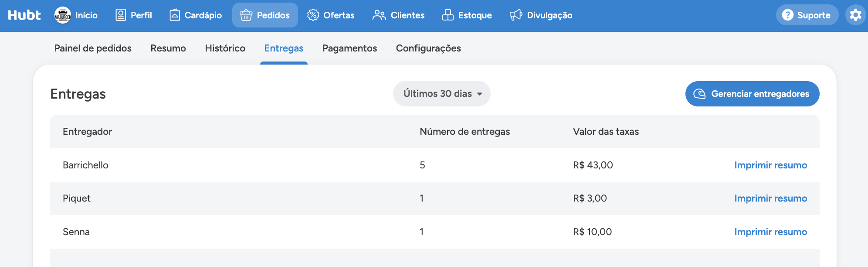Open the Últimos 30 dias period dropdown
Screen dimensions: 868x267
442,94
